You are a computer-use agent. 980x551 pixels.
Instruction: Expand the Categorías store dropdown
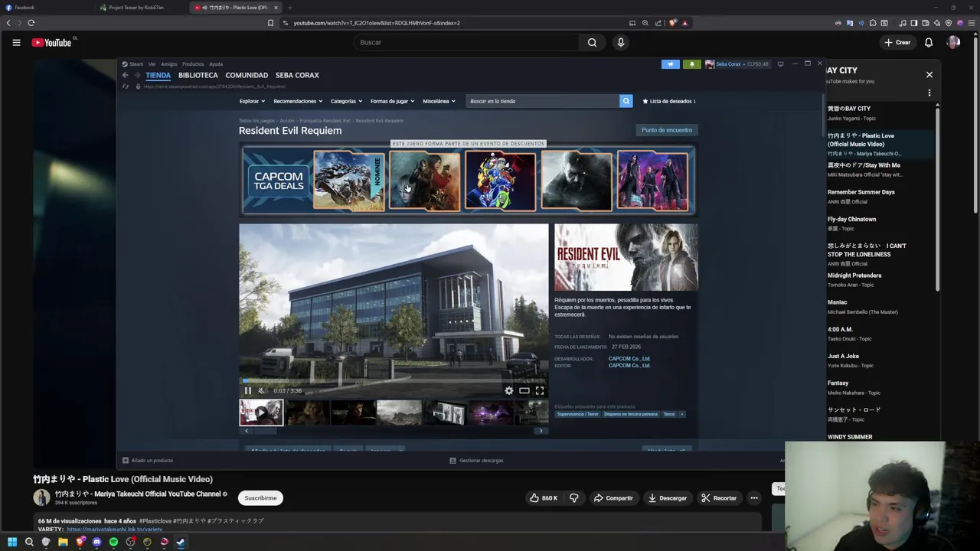[347, 101]
